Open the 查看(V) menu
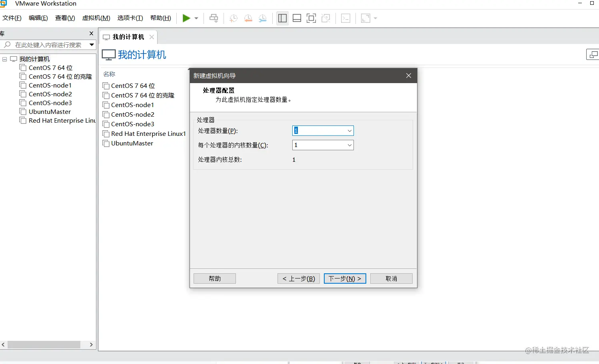This screenshot has width=599, height=364. (65, 18)
